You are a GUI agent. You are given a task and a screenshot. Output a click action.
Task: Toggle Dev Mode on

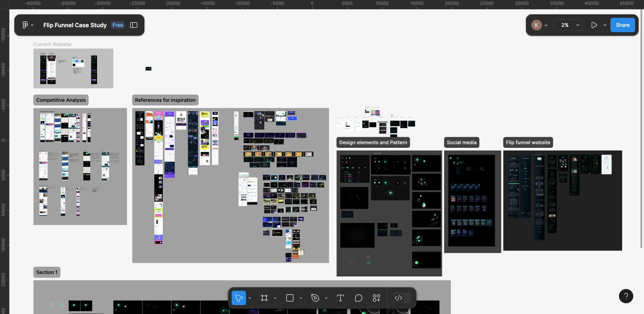coord(398,298)
